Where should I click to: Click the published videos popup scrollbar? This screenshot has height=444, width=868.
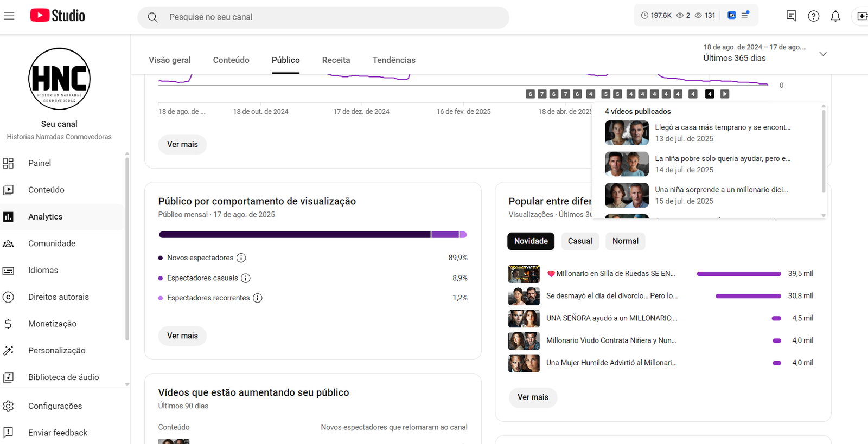(824, 151)
